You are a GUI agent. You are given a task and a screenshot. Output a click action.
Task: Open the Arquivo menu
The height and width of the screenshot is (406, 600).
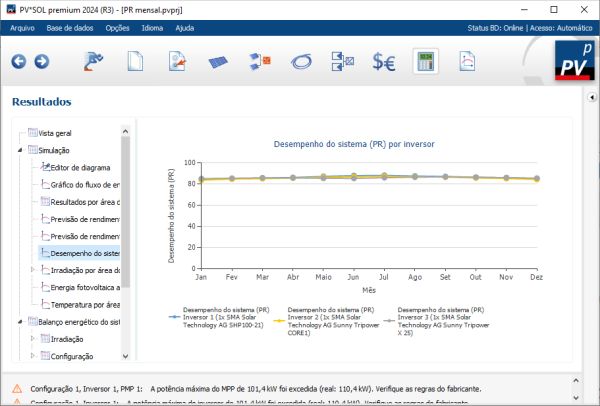tap(23, 27)
